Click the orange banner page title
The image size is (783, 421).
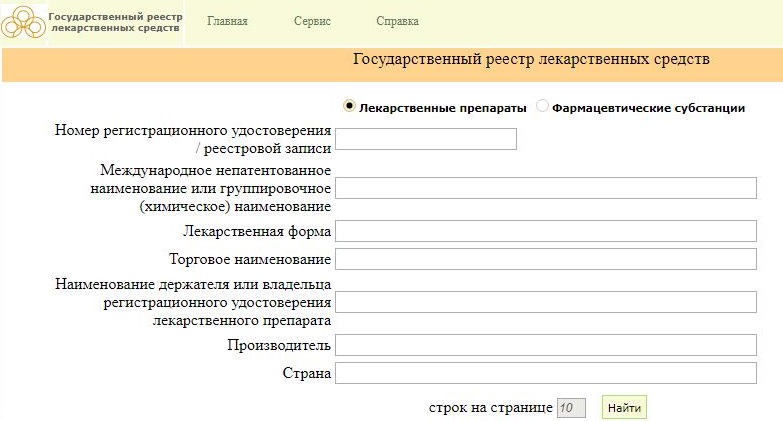click(x=531, y=59)
